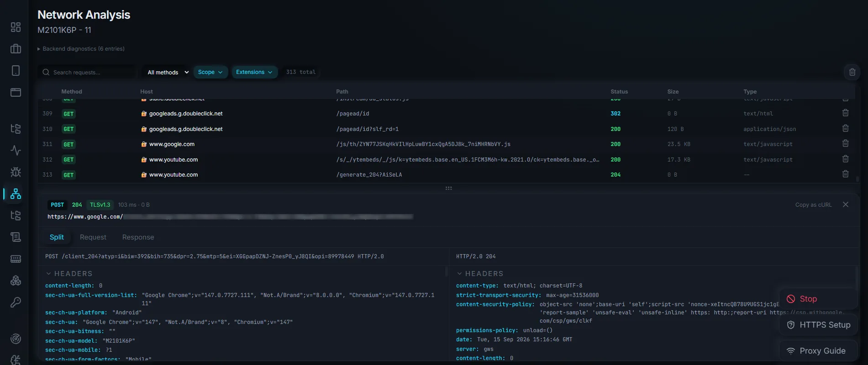Open the briefcase icon in the sidebar

pos(16,49)
